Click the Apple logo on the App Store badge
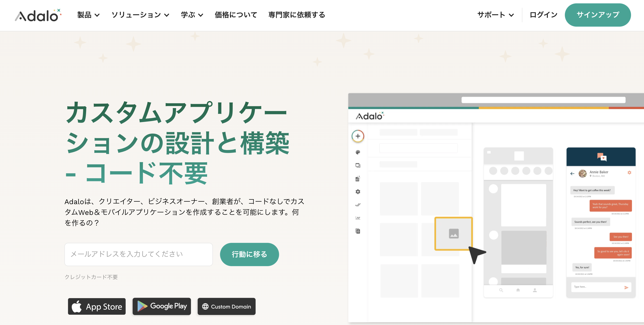 coord(76,306)
